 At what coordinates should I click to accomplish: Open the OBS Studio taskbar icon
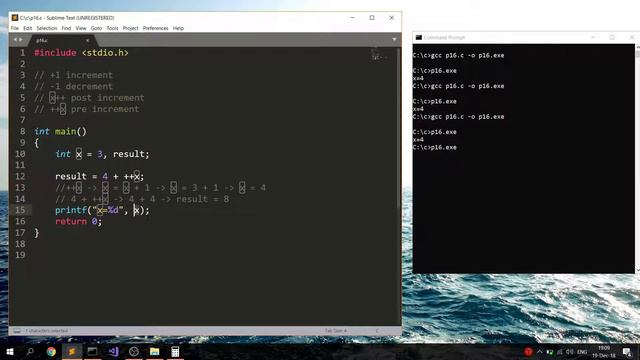pyautogui.click(x=134, y=351)
